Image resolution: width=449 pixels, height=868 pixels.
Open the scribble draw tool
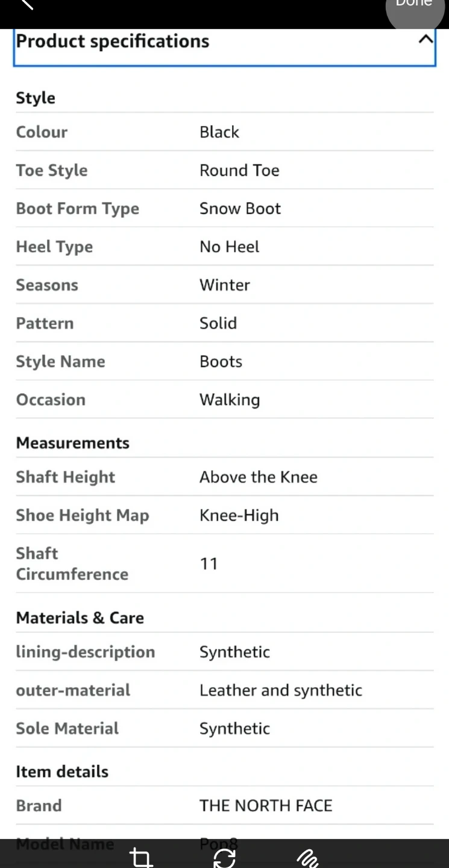point(307,857)
